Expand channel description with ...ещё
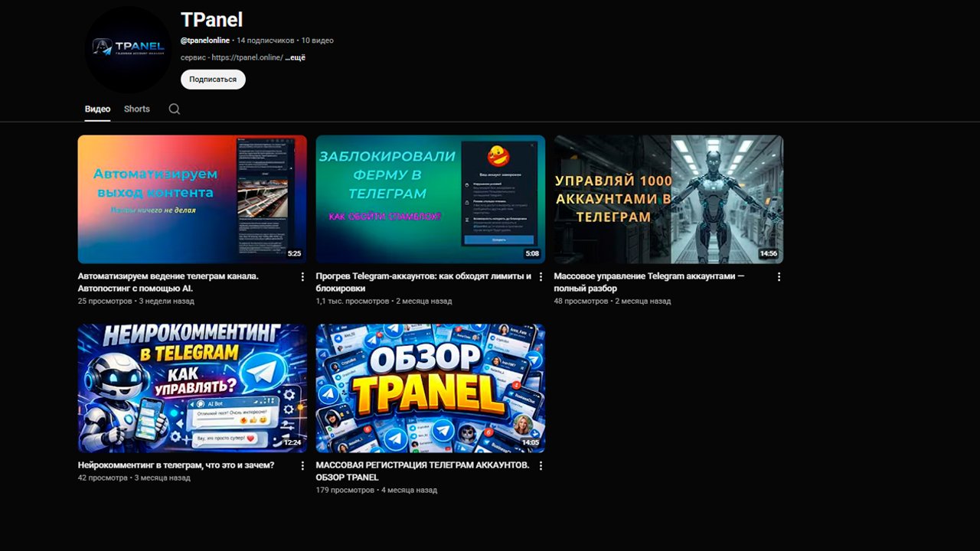980x551 pixels. (x=296, y=57)
